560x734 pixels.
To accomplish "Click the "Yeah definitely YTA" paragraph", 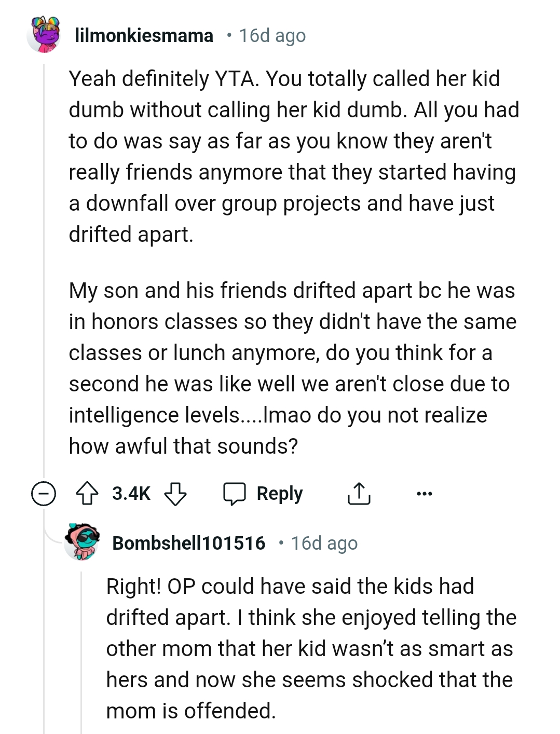I will click(x=293, y=156).
